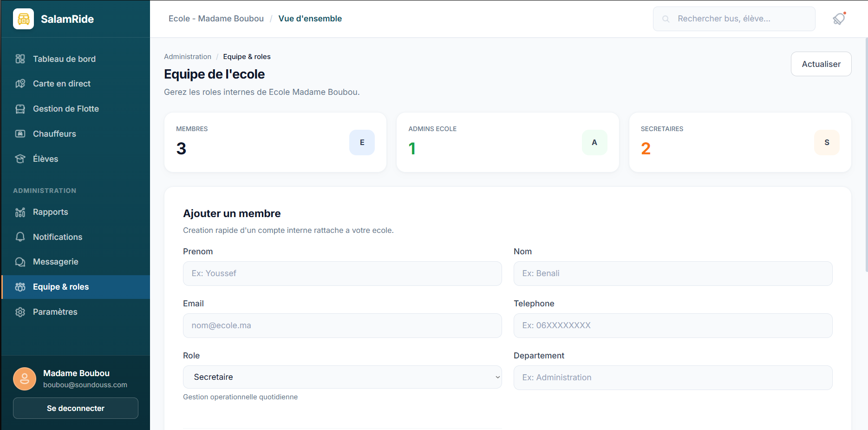Click the Ecole - Madame Boubou breadcrumb
The width and height of the screenshot is (868, 430).
tap(216, 19)
